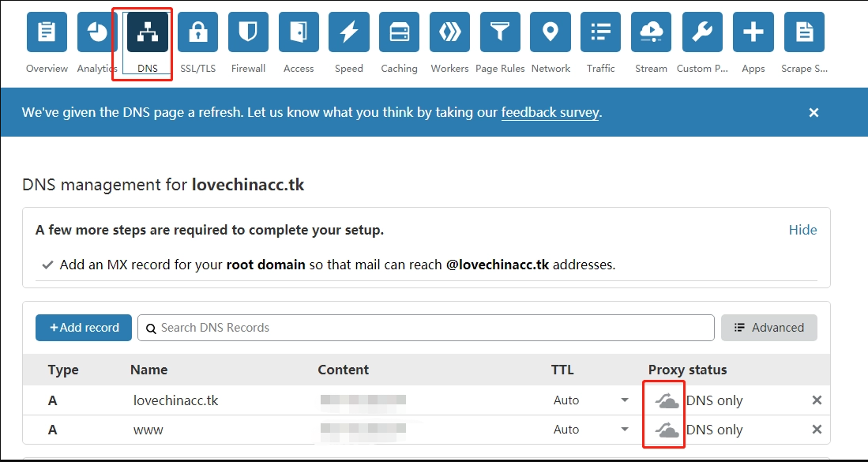Toggle proxy cloud for lovechinacc.tk record
The image size is (868, 462).
tap(667, 400)
